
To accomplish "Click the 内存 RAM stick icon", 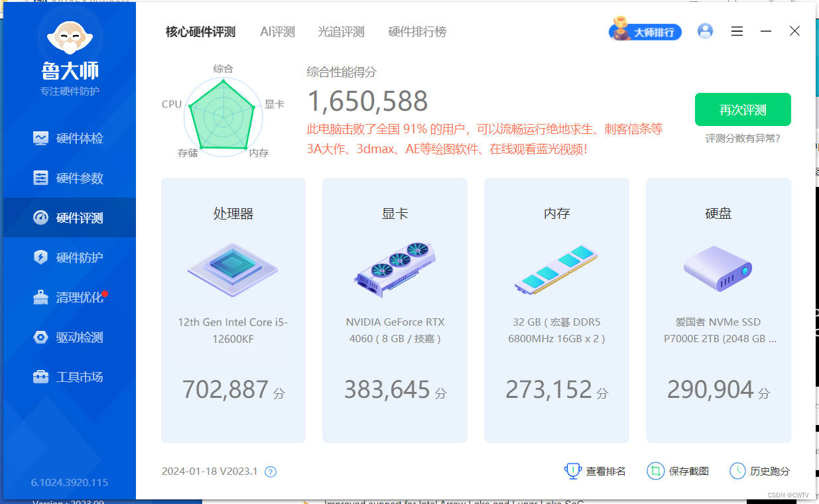I will point(556,271).
